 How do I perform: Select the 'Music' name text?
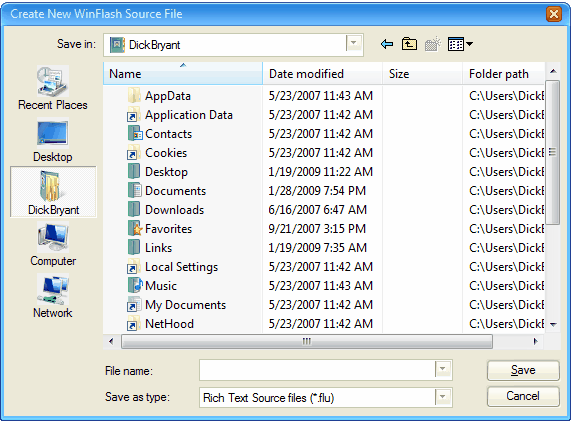point(161,286)
